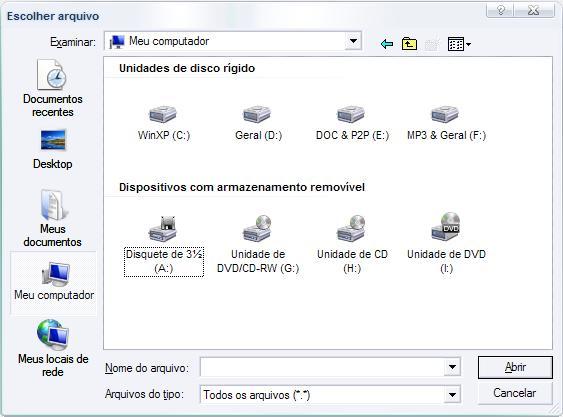Open Meus documentos in the sidebar
This screenshot has height=417, width=563.
pyautogui.click(x=53, y=218)
